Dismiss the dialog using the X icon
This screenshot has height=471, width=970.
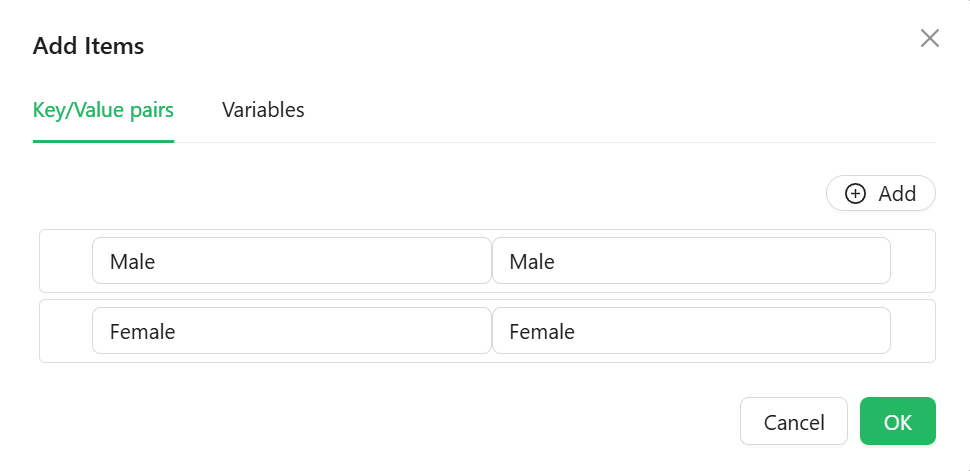coord(929,39)
